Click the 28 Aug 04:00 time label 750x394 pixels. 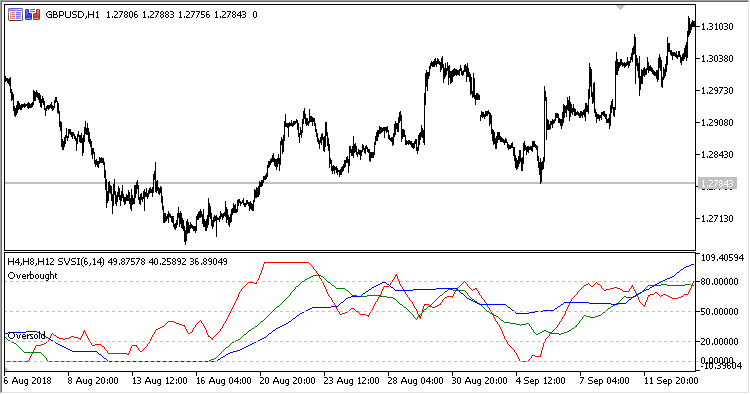[x=416, y=381]
